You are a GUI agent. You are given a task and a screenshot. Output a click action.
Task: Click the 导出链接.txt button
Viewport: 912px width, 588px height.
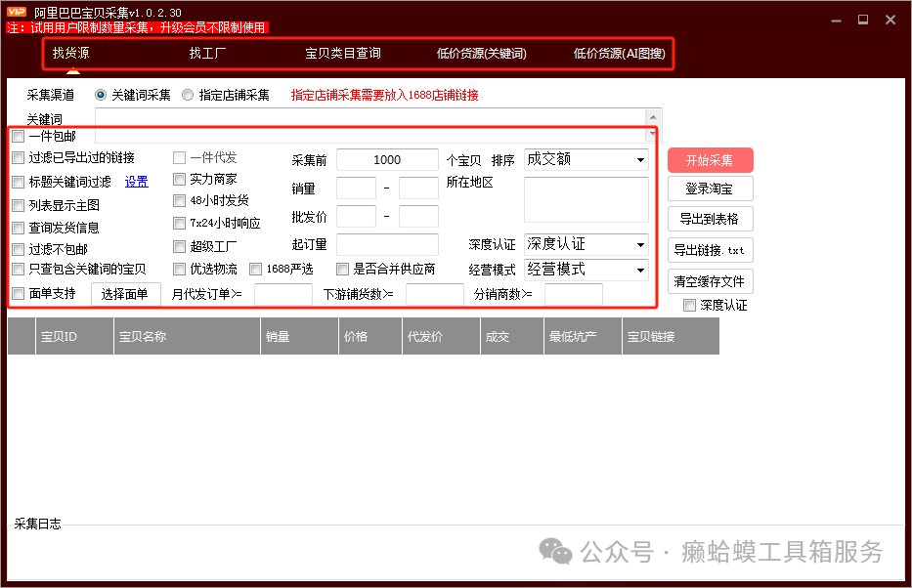coord(711,250)
